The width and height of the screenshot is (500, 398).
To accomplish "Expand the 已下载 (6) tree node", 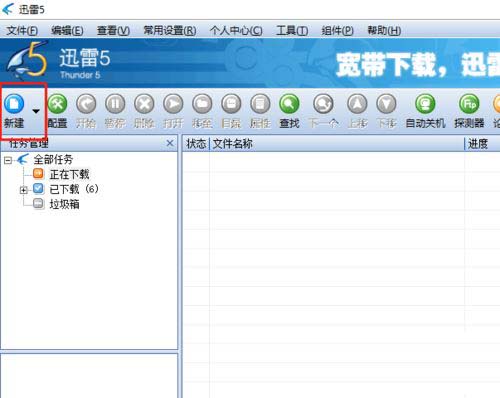I will pyautogui.click(x=23, y=190).
